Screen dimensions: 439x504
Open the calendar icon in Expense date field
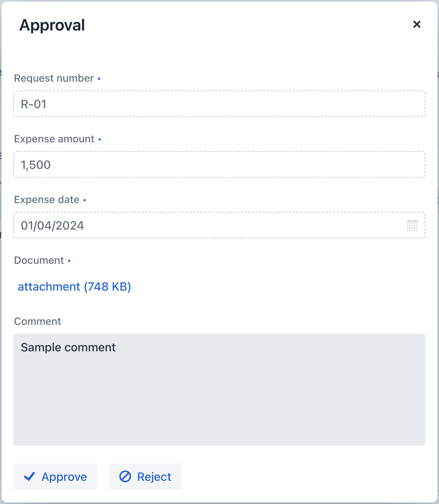(x=412, y=226)
